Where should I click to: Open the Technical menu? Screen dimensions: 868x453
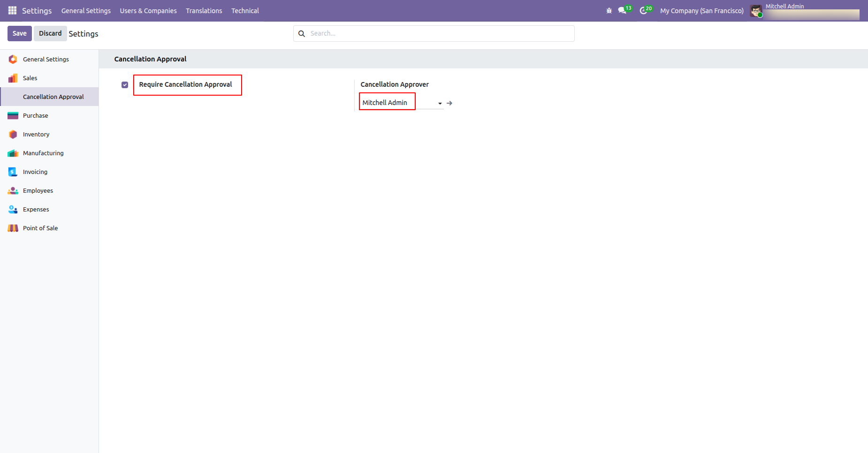245,11
